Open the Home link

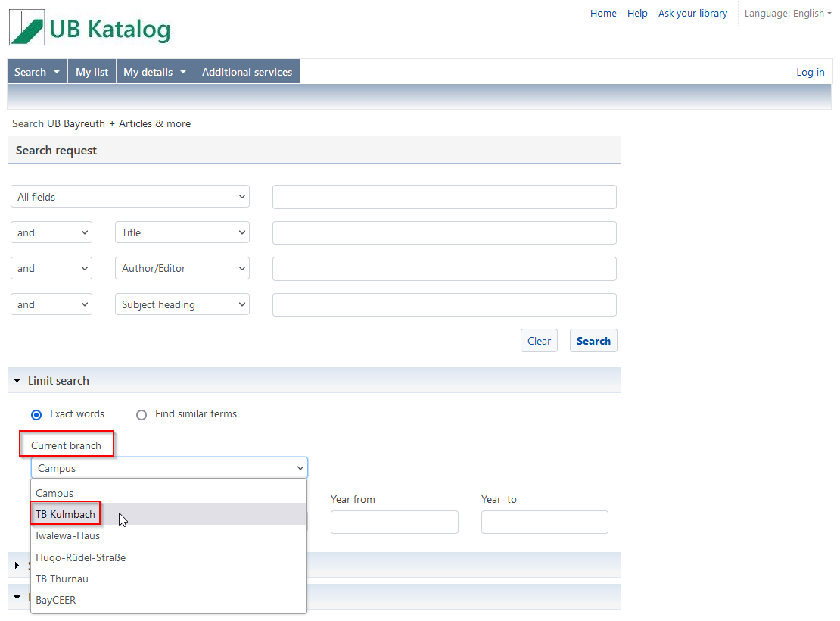point(603,14)
